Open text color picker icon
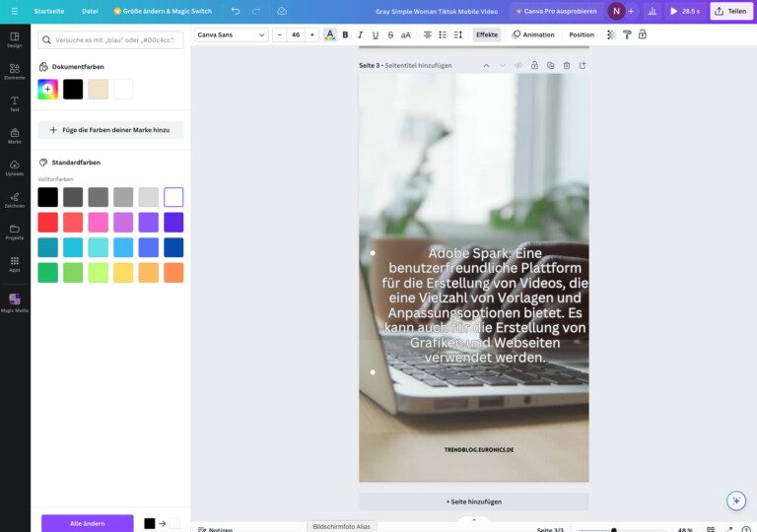Image resolution: width=757 pixels, height=532 pixels. [330, 34]
